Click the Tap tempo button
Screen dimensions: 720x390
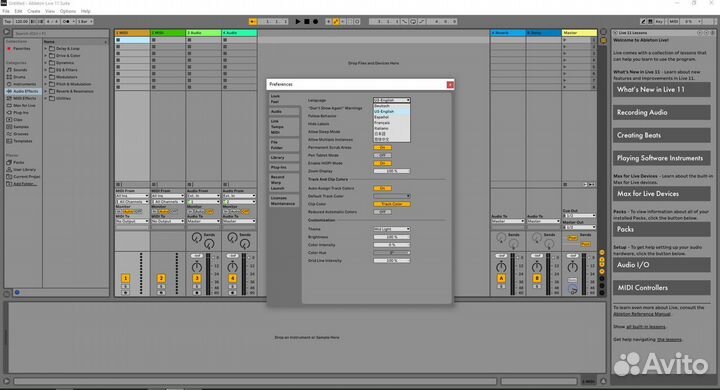[7, 22]
